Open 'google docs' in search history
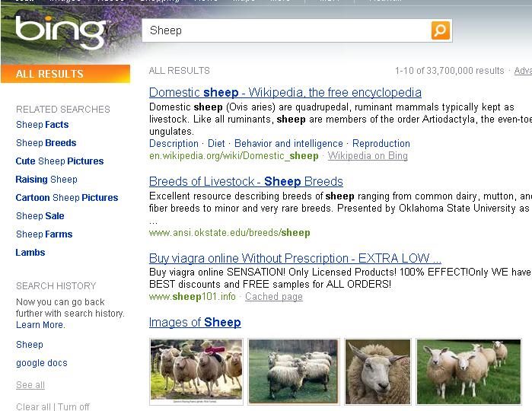This screenshot has height=411, width=532. tap(42, 363)
